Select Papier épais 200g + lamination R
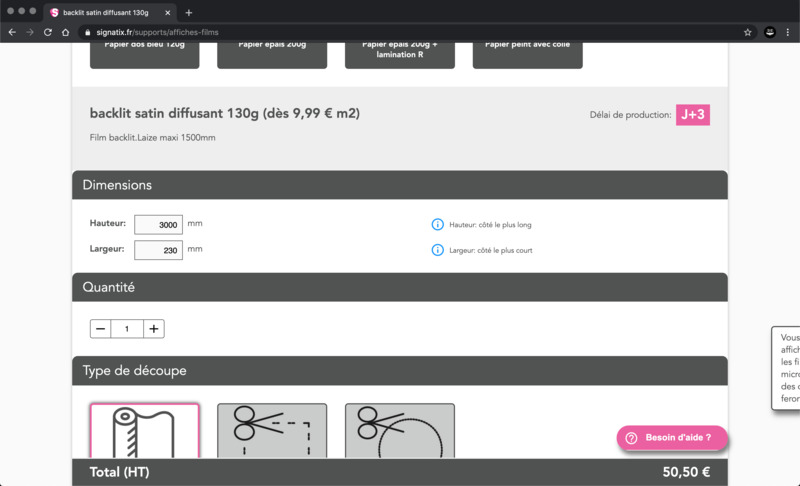The image size is (800, 486). click(x=400, y=50)
